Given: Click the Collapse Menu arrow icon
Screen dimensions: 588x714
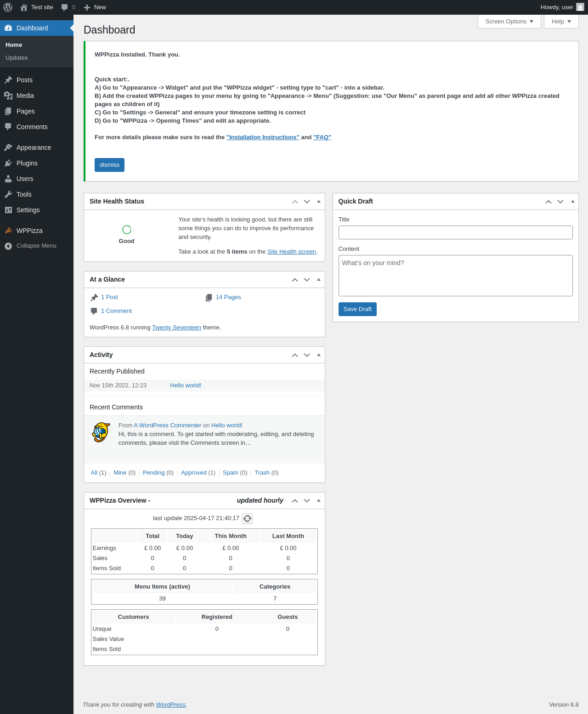Looking at the screenshot, I should [8, 246].
